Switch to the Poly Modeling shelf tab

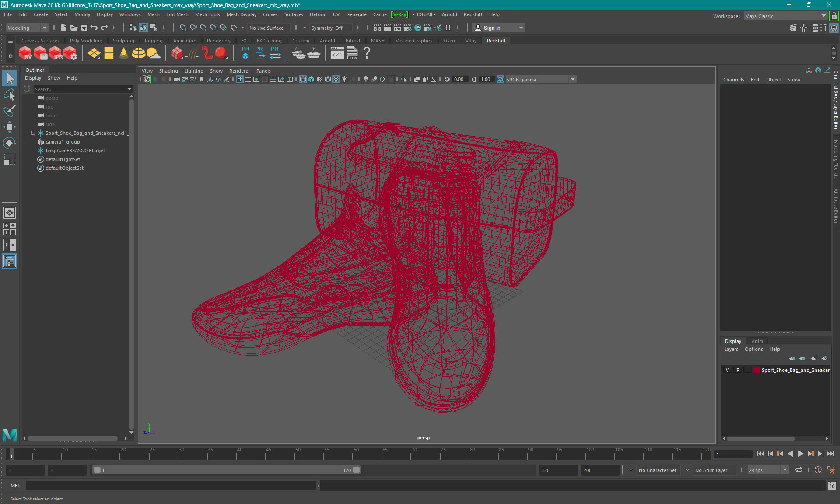(86, 41)
